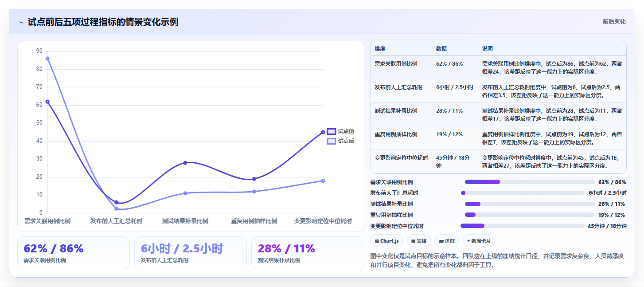644x287 pixels.
Task: Click the table cell 28% / 11%
Action: point(449,111)
